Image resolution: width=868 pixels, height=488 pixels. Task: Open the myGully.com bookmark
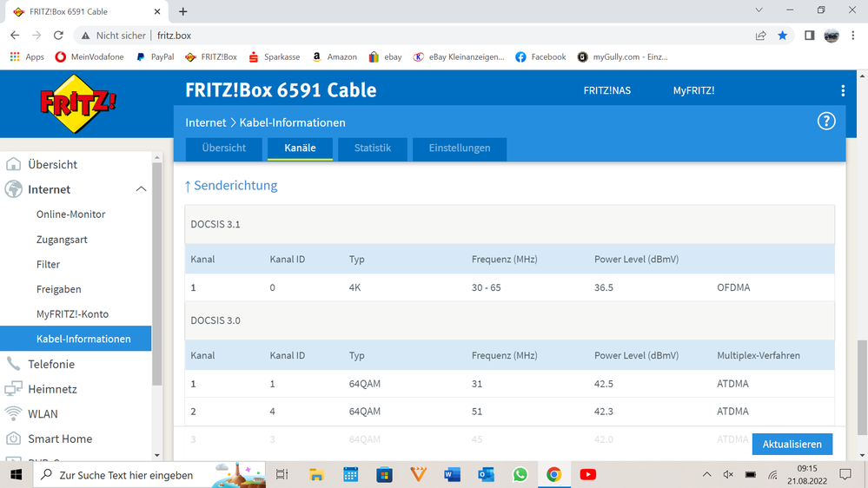(623, 56)
